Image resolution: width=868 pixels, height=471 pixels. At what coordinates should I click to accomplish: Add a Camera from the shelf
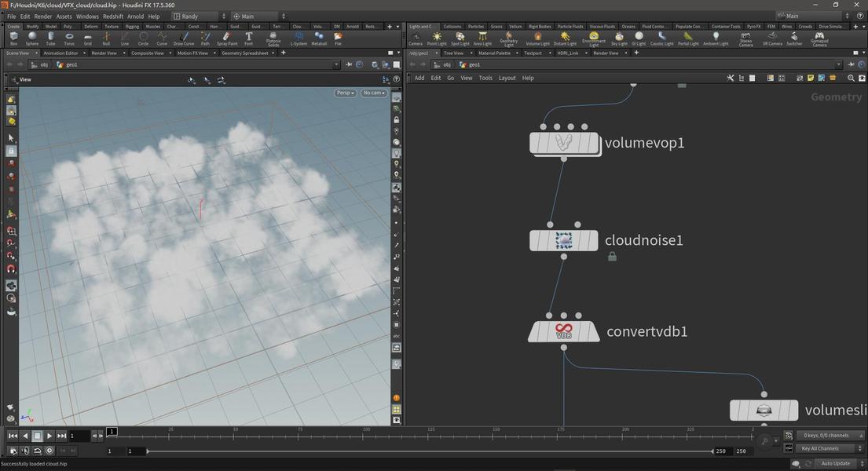pyautogui.click(x=416, y=38)
